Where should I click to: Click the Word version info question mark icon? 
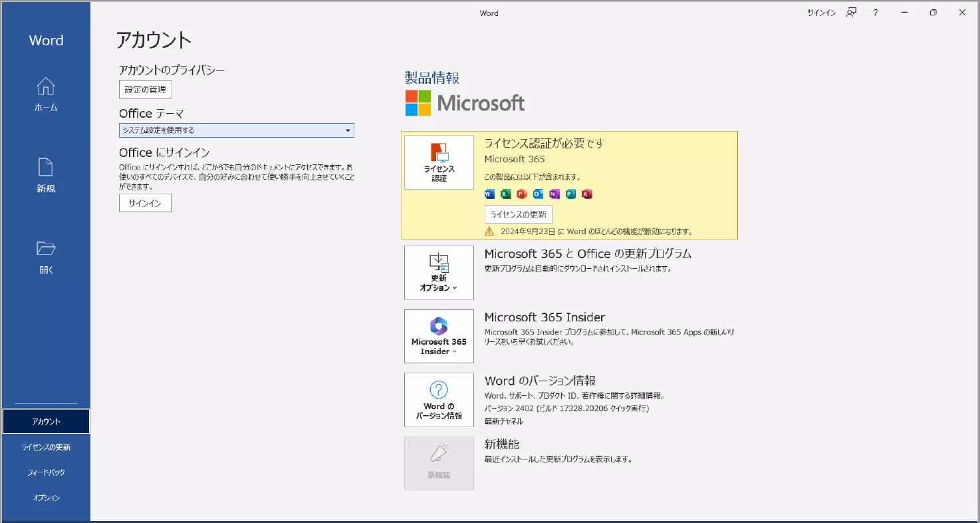tap(439, 390)
